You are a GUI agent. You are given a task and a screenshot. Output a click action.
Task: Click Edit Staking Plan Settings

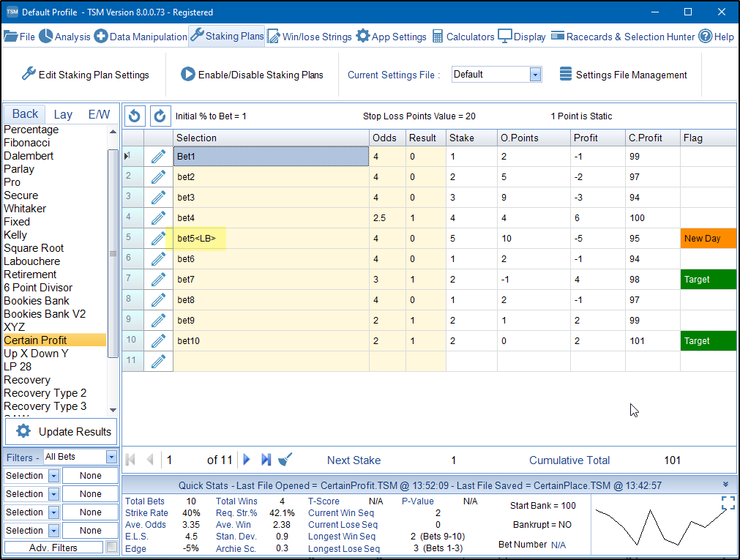click(86, 75)
